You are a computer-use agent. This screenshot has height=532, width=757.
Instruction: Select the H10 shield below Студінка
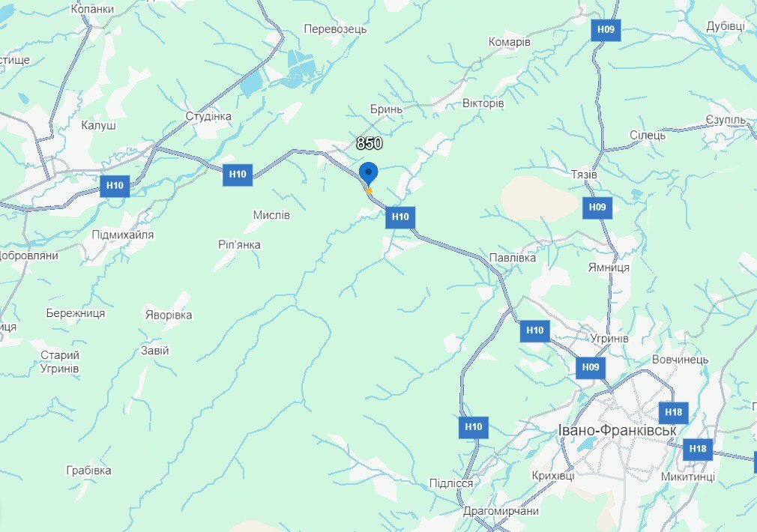coord(238,175)
